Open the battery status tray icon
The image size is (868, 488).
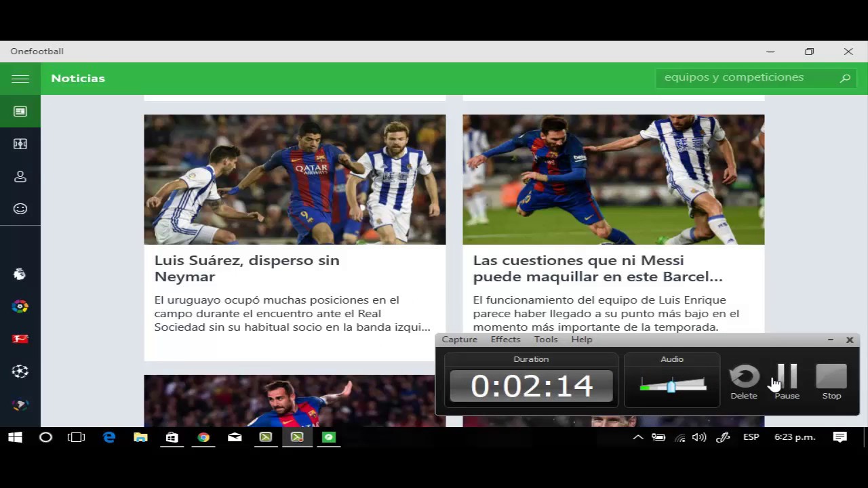(658, 437)
